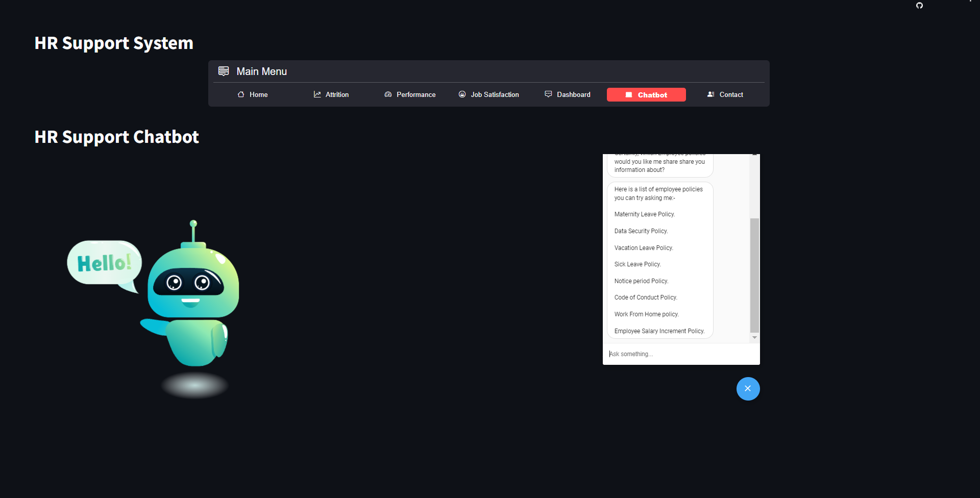The height and width of the screenshot is (498, 980).
Task: Select the Contact people icon
Action: [x=710, y=94]
